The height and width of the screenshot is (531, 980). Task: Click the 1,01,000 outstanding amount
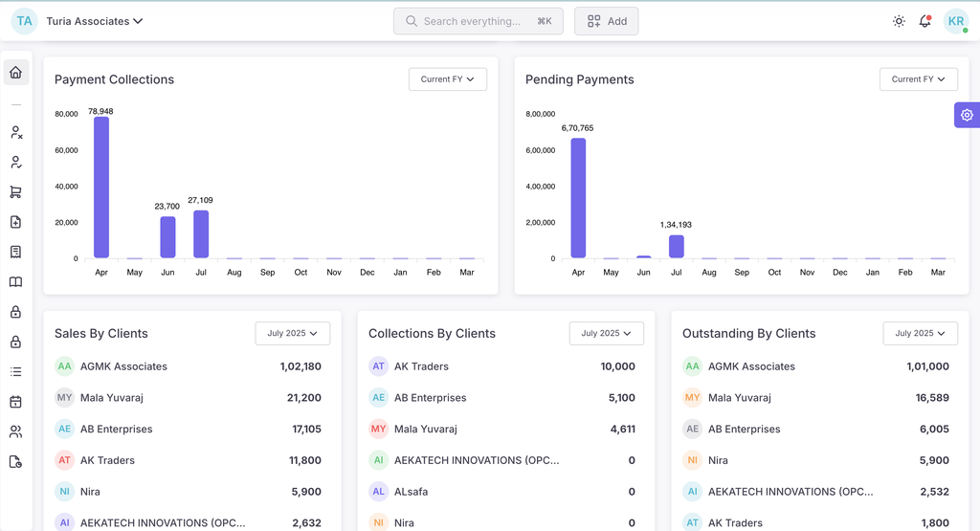[x=928, y=366]
